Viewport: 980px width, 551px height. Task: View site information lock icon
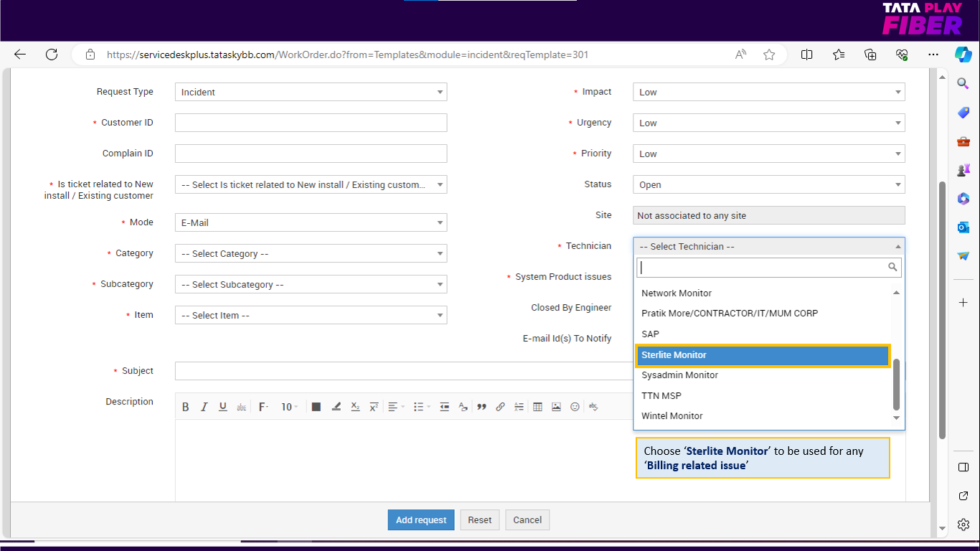coord(90,55)
